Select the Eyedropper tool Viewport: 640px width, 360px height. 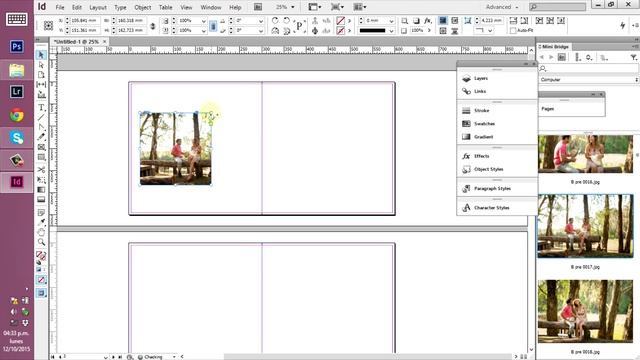tap(41, 222)
